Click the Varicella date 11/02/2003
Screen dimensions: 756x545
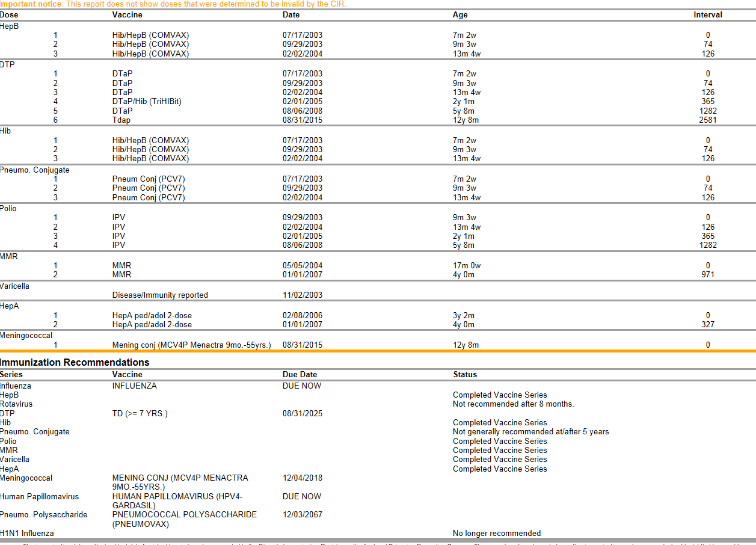(x=303, y=295)
